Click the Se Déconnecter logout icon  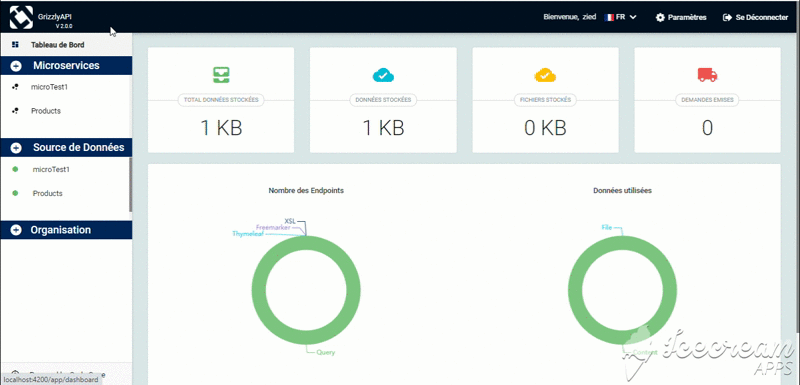click(x=728, y=17)
